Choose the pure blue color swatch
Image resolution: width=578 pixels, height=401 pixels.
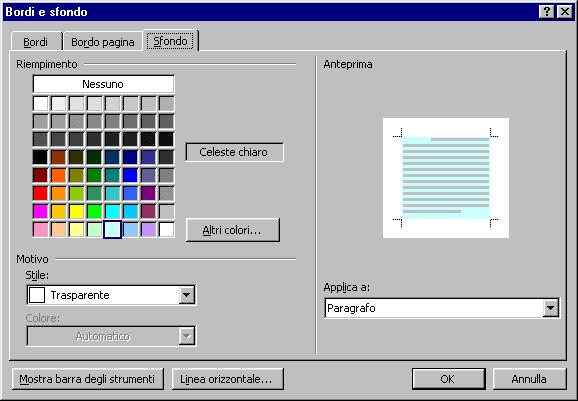pyautogui.click(x=130, y=175)
